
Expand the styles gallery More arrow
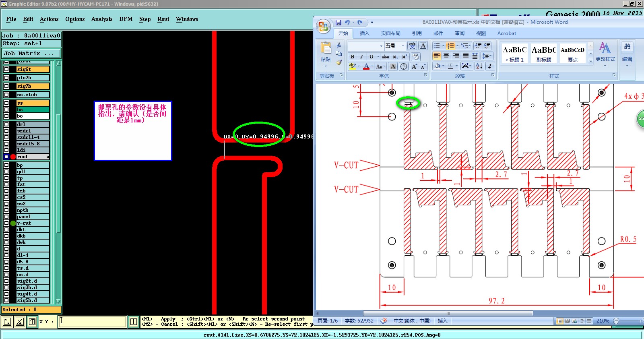590,61
